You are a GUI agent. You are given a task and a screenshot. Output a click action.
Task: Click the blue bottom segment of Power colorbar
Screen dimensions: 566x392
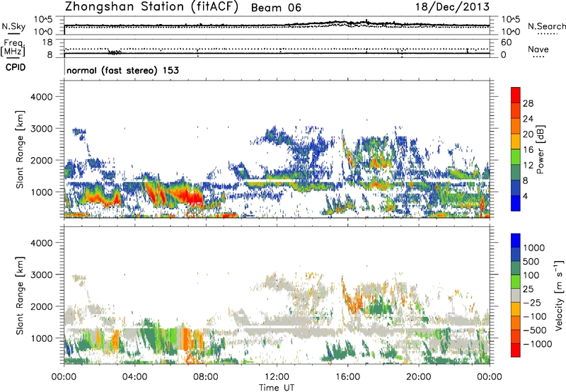coord(516,203)
